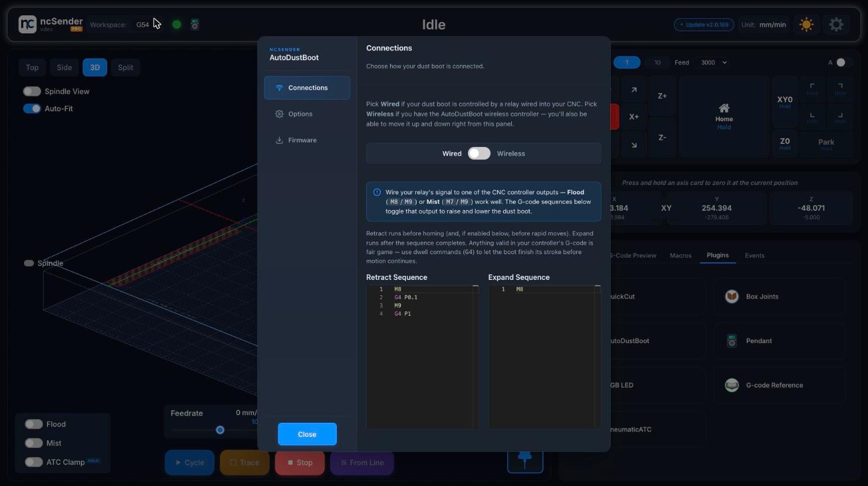The width and height of the screenshot is (868, 486).
Task: Open Options section in AutoDustBoot
Action: coord(307,114)
